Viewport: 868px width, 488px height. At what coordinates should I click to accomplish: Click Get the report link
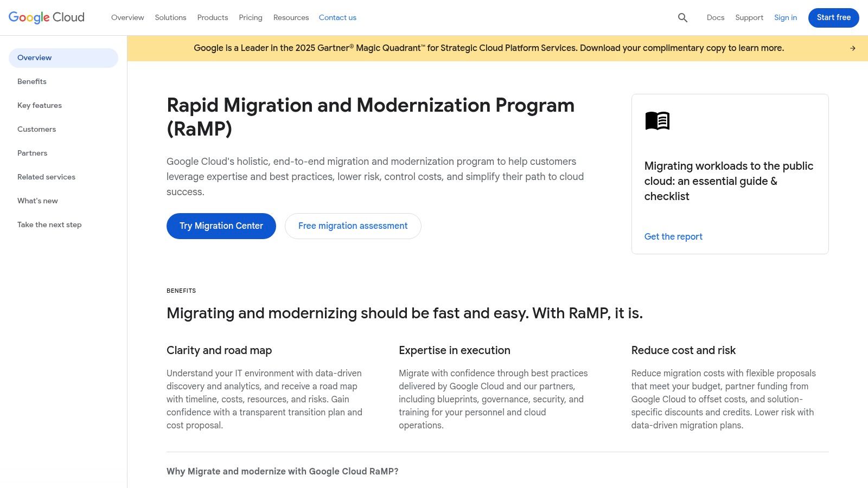tap(673, 236)
